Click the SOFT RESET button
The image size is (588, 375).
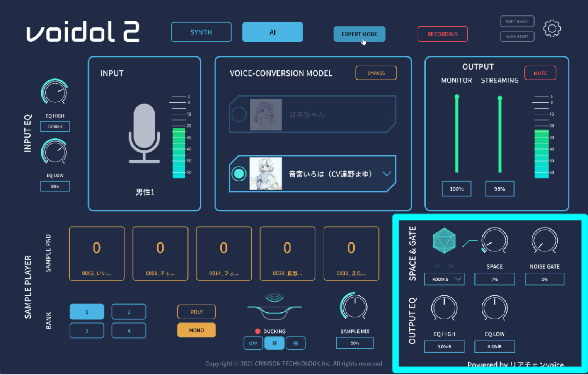pyautogui.click(x=517, y=21)
